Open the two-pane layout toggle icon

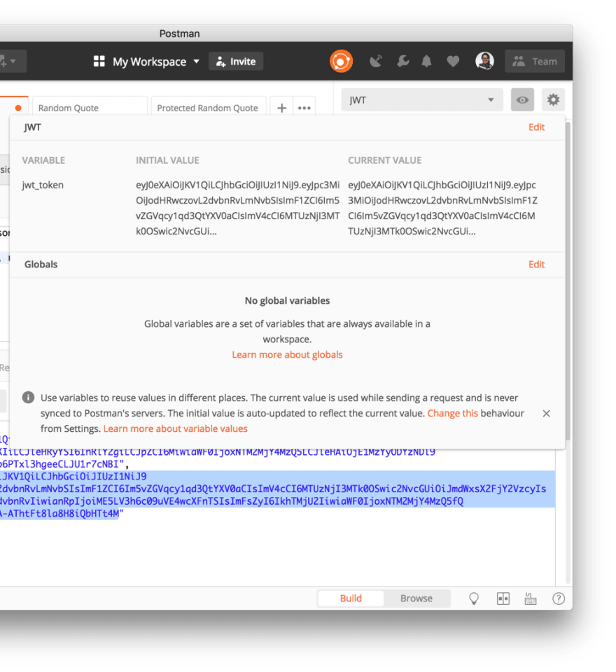(x=503, y=598)
